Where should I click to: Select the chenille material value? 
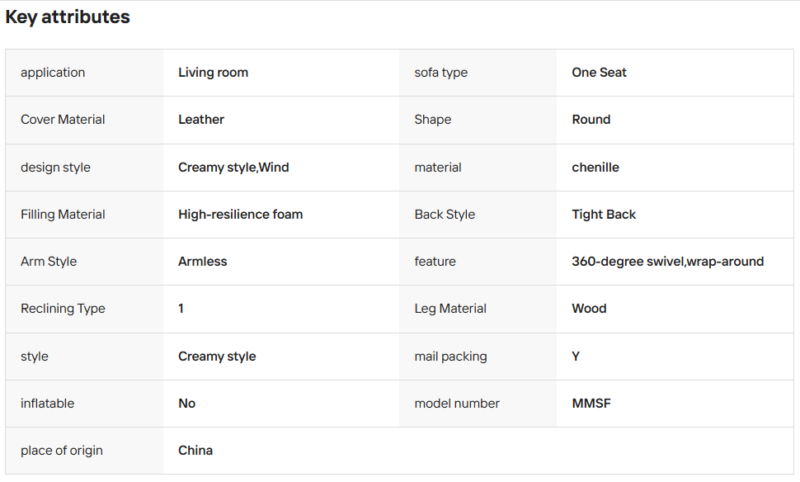(x=595, y=167)
